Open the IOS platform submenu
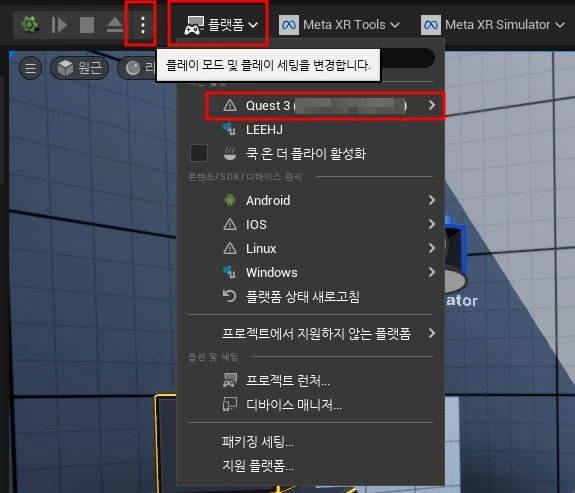Viewport: 575px width, 493px height. (x=310, y=224)
